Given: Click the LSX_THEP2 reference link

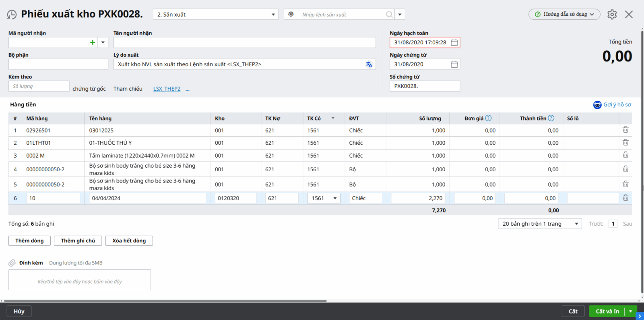Looking at the screenshot, I should 167,89.
